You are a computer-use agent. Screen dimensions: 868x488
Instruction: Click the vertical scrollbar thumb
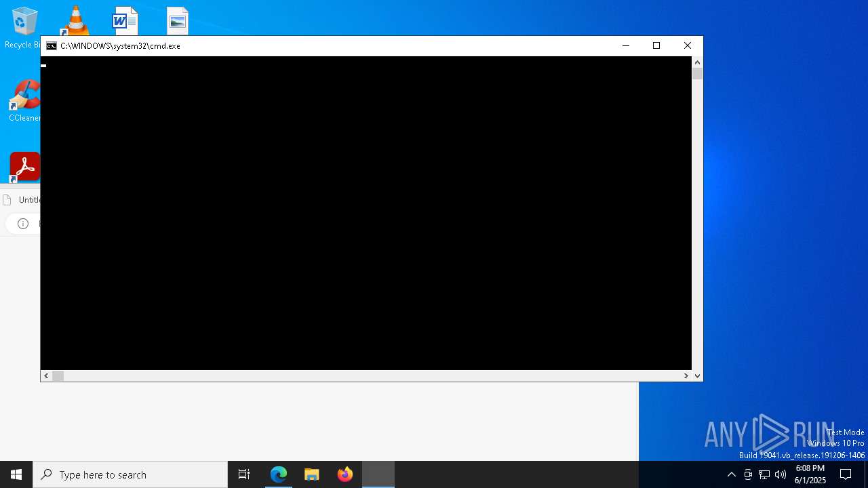pyautogui.click(x=697, y=74)
